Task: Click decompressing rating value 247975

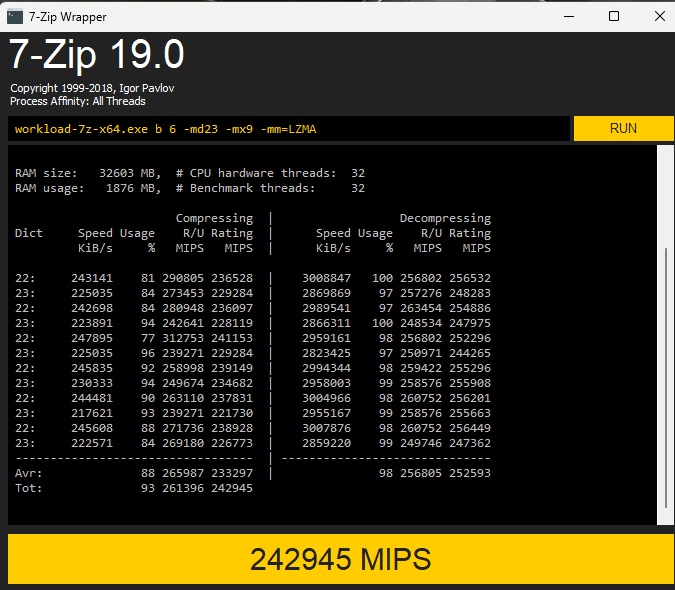Action: (470, 323)
